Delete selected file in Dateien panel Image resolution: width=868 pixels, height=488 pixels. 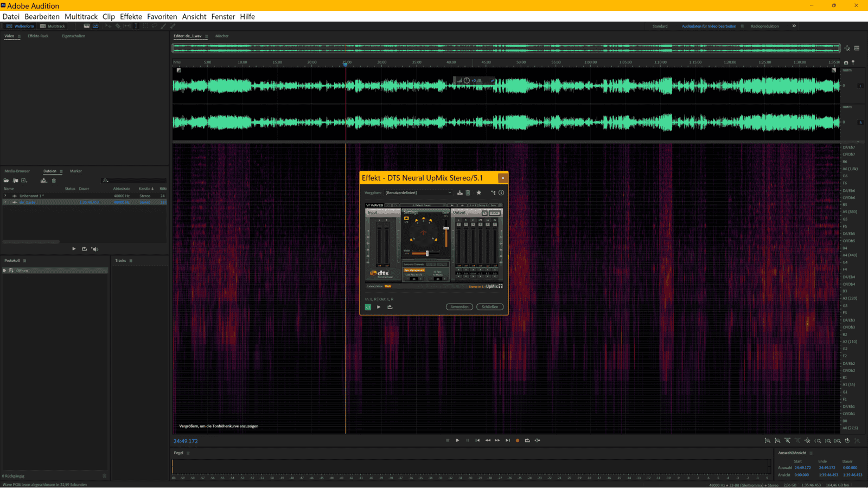54,181
